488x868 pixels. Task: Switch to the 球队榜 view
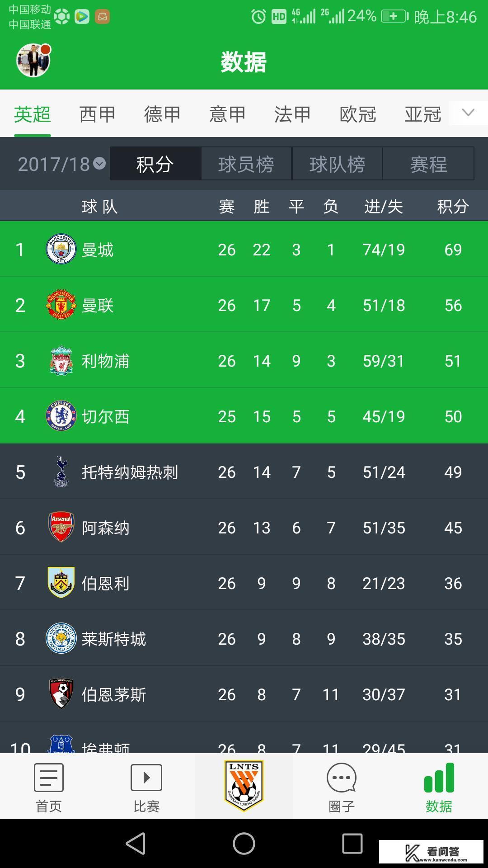(x=338, y=164)
